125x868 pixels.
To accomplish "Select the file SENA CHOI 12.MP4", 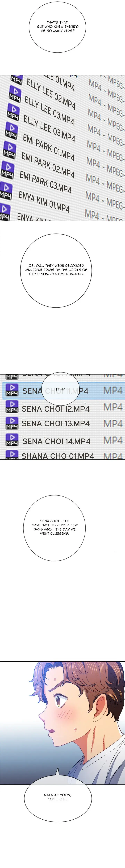I will pyautogui.click(x=56, y=409).
